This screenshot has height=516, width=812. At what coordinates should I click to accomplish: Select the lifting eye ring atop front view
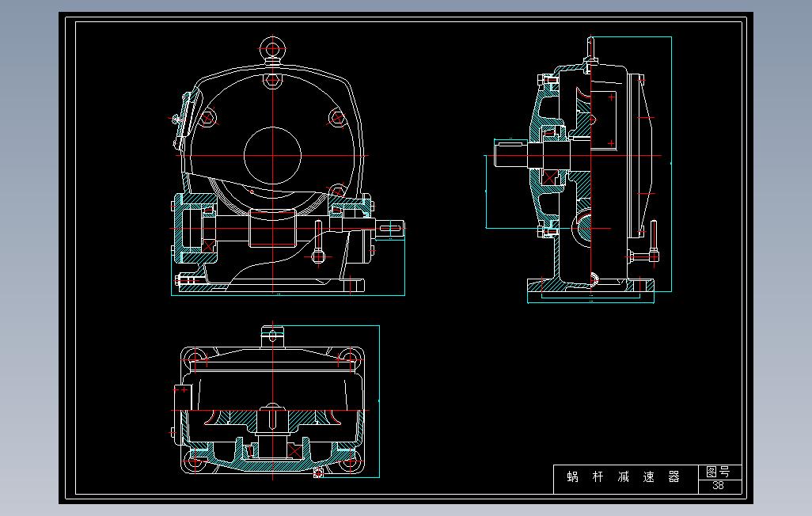click(272, 50)
